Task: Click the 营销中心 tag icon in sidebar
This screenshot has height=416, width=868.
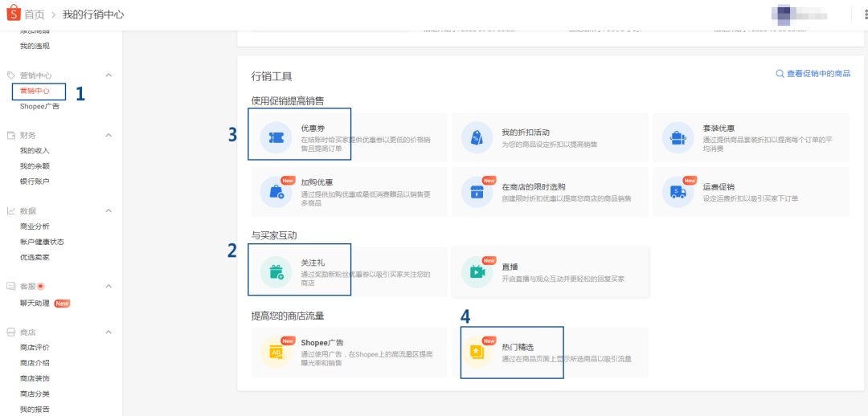Action: 10,75
